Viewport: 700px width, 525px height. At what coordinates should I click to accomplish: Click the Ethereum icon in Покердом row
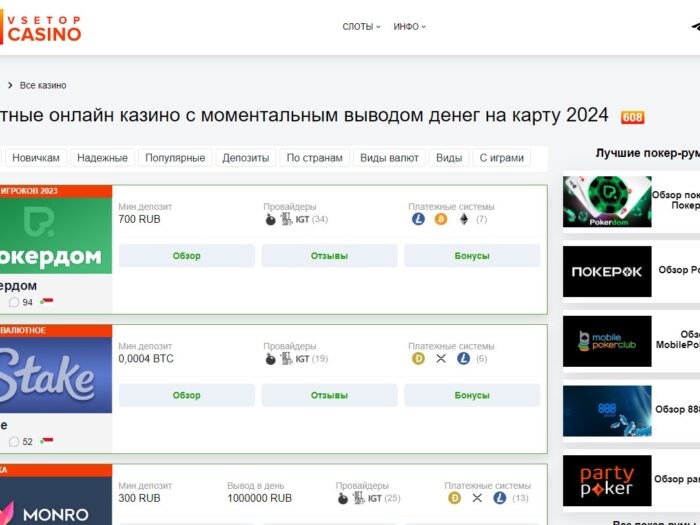[464, 219]
